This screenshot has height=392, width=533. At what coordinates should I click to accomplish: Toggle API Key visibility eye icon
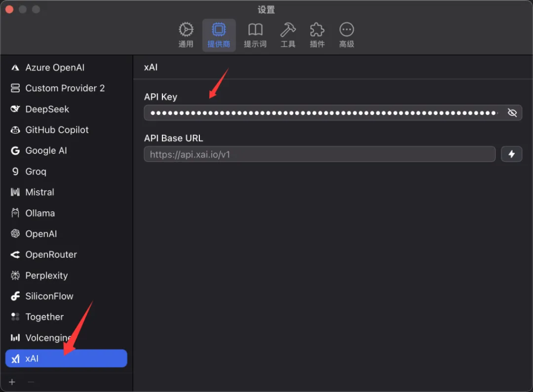(512, 112)
